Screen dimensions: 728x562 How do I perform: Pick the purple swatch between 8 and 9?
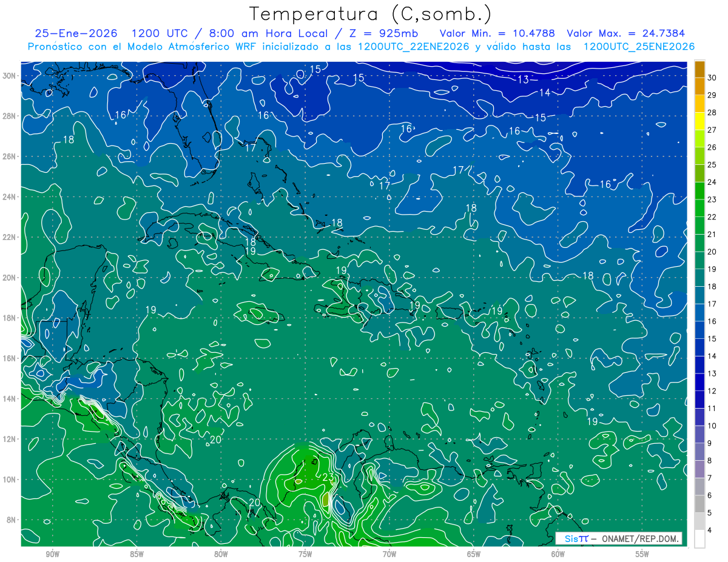(x=699, y=452)
